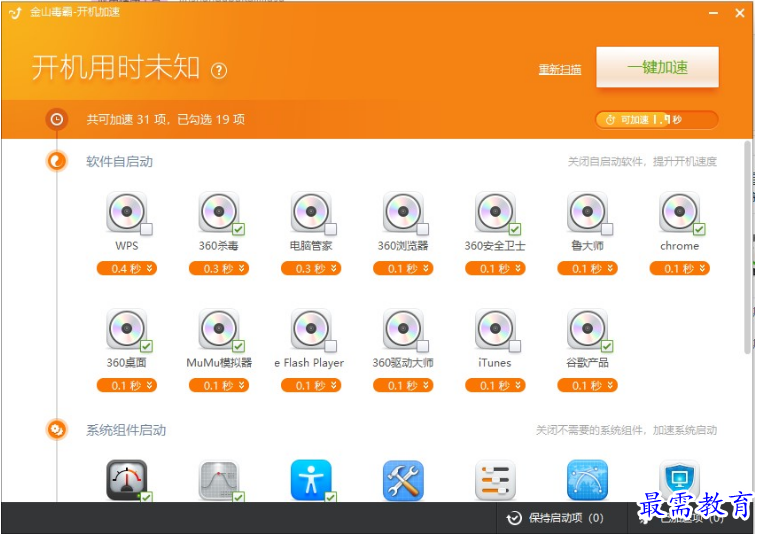Image resolution: width=761 pixels, height=536 pixels.
Task: Click the 软件自启动 section icon
Action: pyautogui.click(x=57, y=161)
